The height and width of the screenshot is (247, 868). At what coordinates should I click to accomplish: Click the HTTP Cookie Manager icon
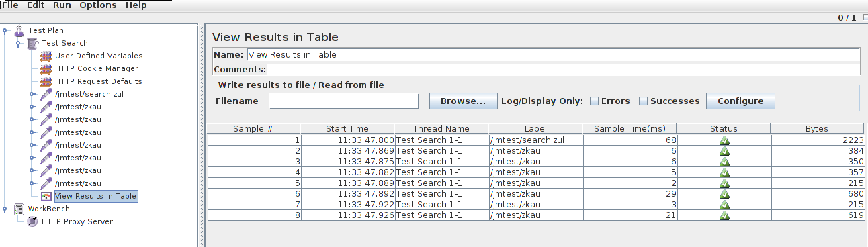pos(46,68)
